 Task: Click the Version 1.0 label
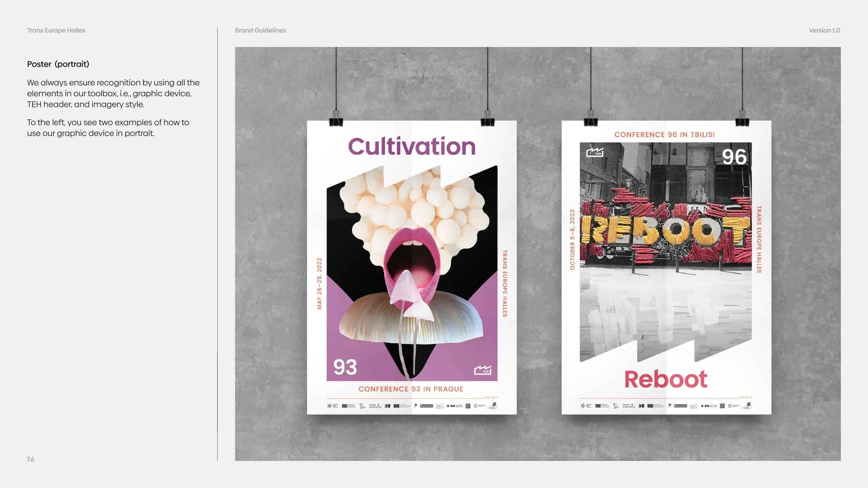click(824, 31)
